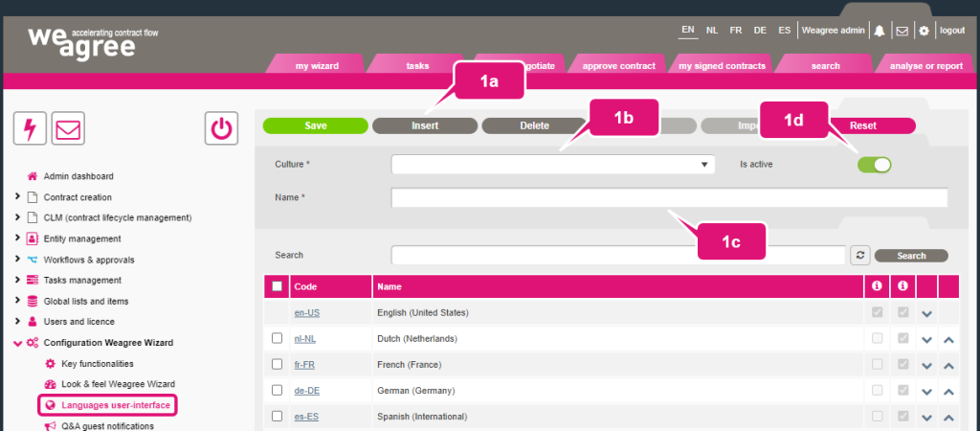Image resolution: width=980 pixels, height=431 pixels.
Task: Check the select-all checkbox in table header
Action: [278, 286]
